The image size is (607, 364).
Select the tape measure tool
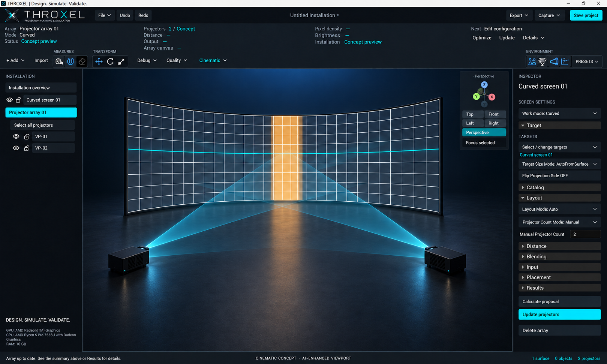59,61
